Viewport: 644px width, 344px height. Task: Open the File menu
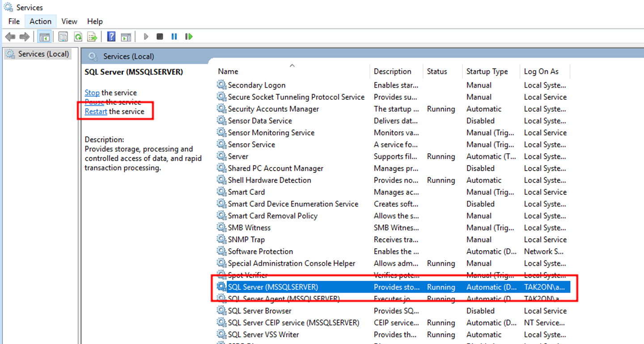(x=14, y=21)
